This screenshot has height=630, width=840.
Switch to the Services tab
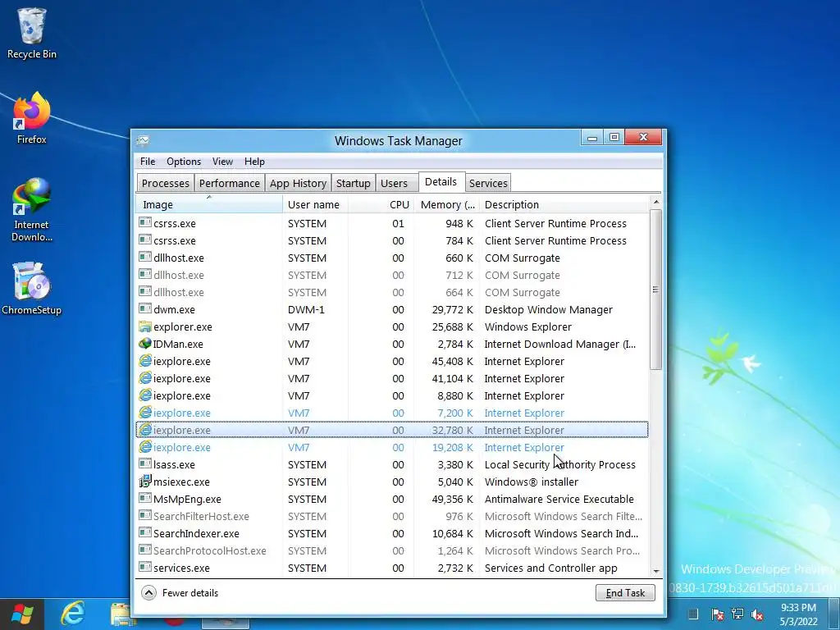[x=488, y=183]
